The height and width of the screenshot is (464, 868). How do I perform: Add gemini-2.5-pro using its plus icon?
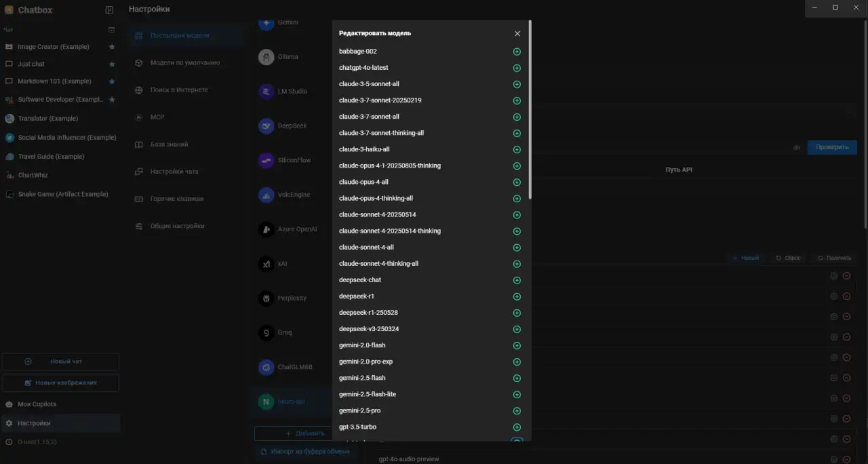click(x=517, y=411)
